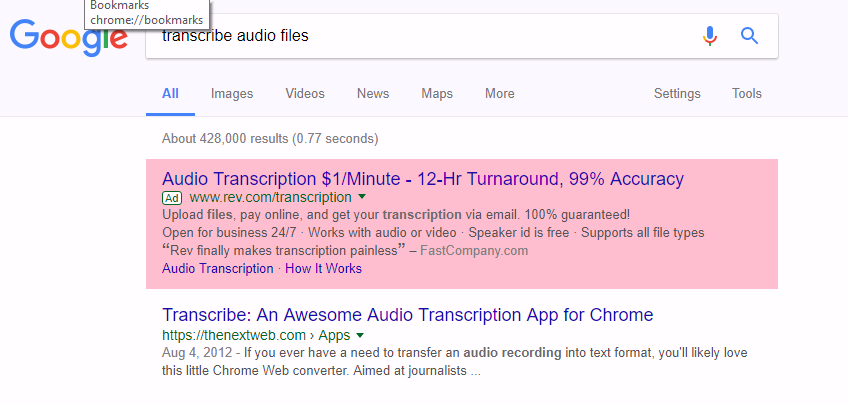Click the About 428,000 results text
The height and width of the screenshot is (404, 848).
(270, 138)
